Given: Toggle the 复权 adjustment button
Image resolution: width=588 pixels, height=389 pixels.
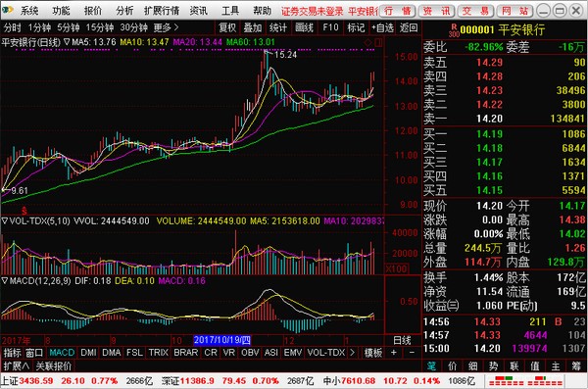Looking at the screenshot, I should click(227, 27).
